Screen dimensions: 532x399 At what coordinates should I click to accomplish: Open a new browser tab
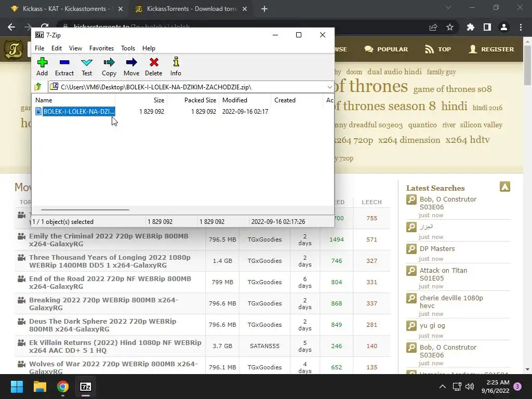click(264, 9)
